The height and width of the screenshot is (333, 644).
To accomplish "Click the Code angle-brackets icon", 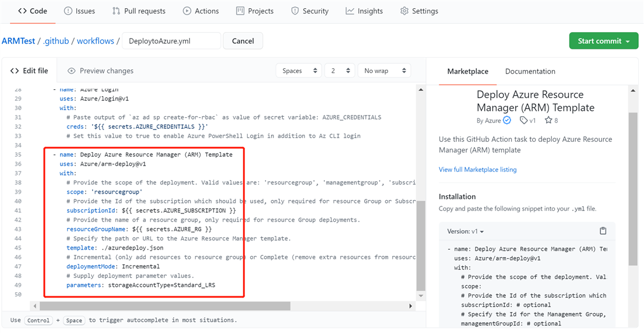I will 23,11.
